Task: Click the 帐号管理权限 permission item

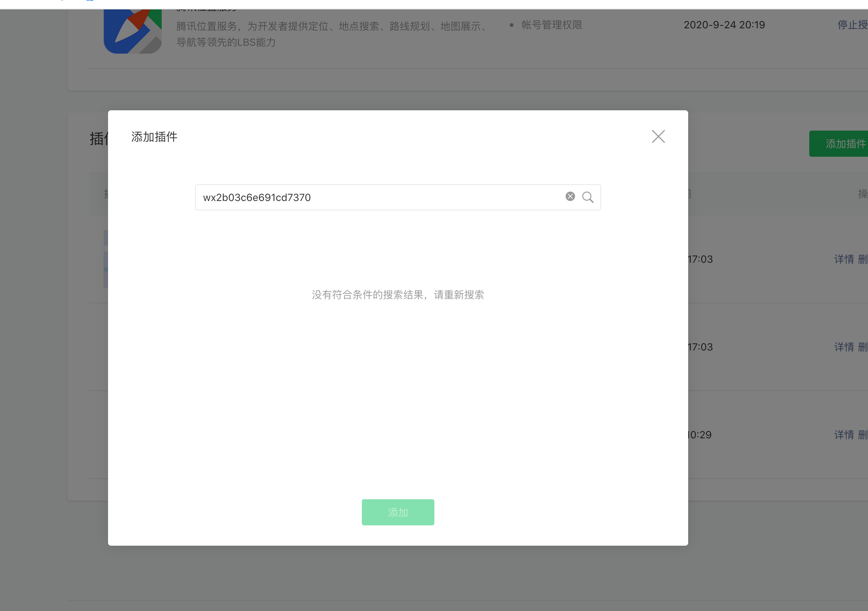Action: click(551, 25)
